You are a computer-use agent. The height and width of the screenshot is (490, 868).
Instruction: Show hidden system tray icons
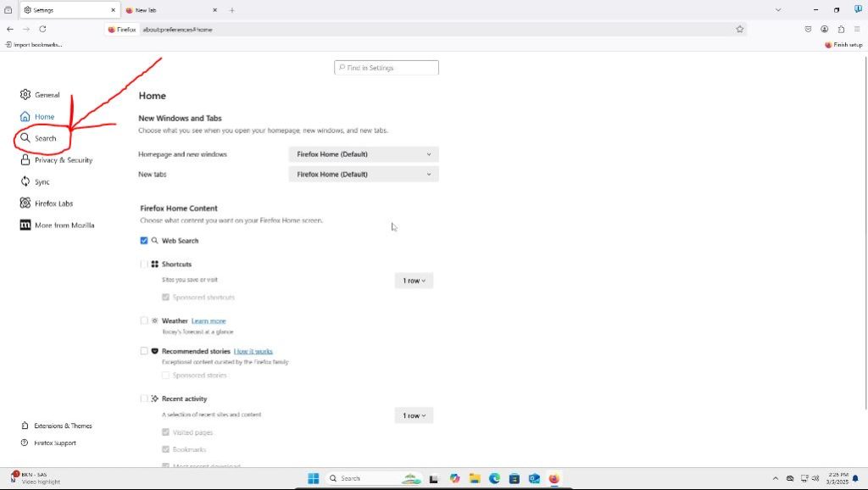[x=775, y=478]
